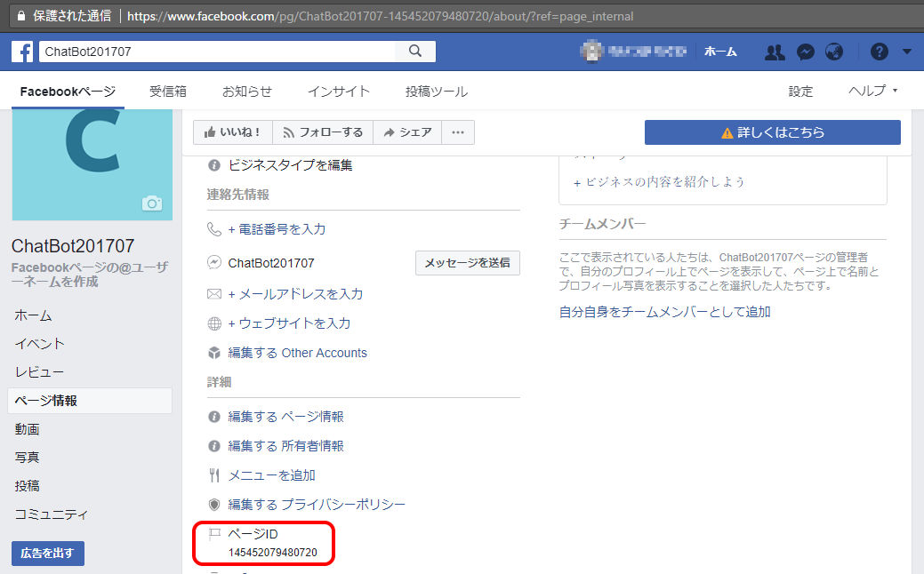Image resolution: width=924 pixels, height=574 pixels.
Task: Click the phone handset icon
Action: pos(214,229)
